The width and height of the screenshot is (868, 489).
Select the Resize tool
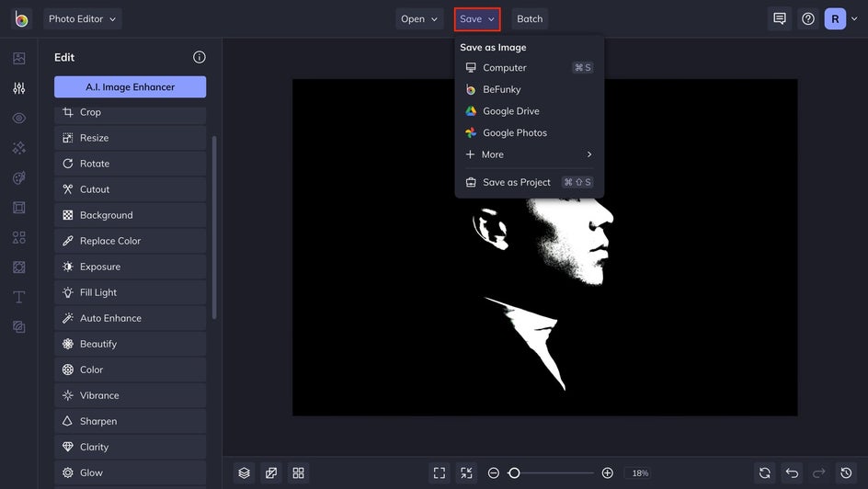click(130, 138)
